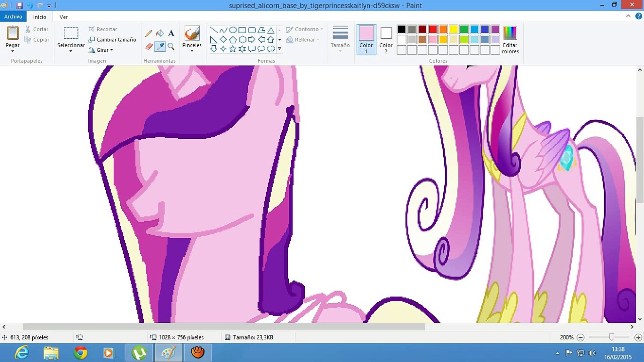
Task: Activate the Color 2 selector
Action: [386, 40]
